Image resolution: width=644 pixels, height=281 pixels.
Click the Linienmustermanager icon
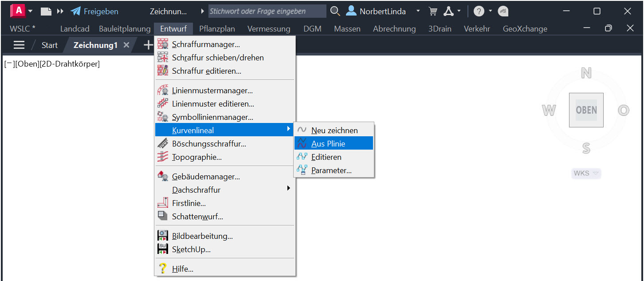(163, 91)
